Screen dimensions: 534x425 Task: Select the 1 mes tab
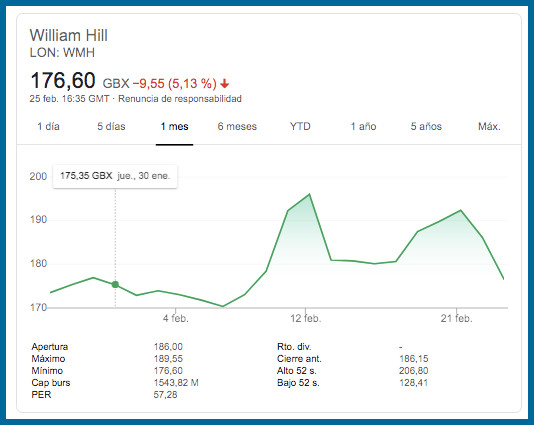[x=174, y=126]
